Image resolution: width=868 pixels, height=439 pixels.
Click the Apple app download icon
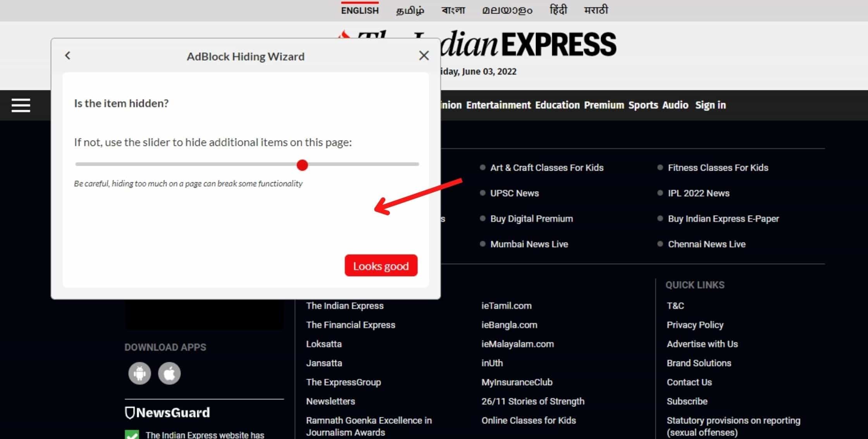pos(169,373)
